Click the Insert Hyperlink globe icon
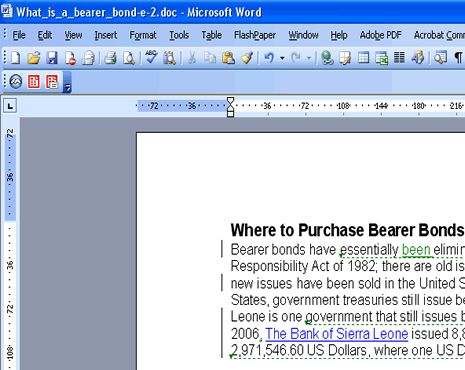The width and height of the screenshot is (465, 370). [327, 58]
